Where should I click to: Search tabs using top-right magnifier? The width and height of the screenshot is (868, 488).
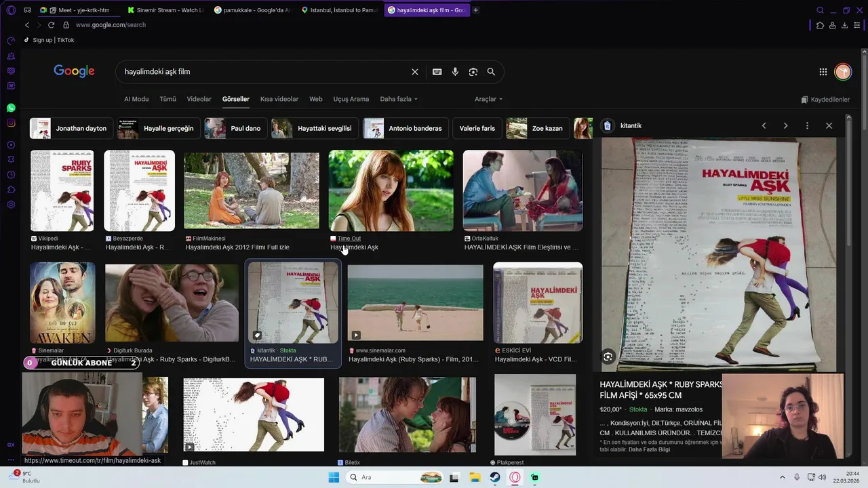tap(820, 10)
